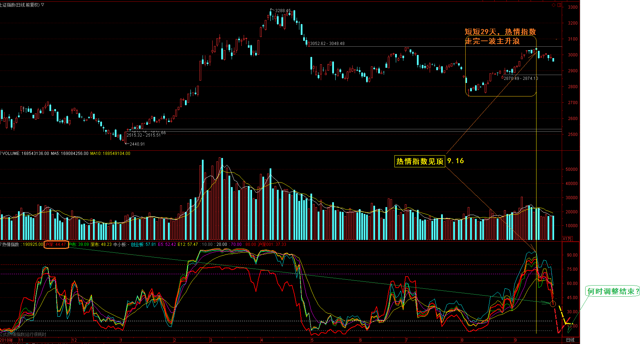644x344 pixels.
Task: Click the '9.16' date annotation text
Action: pos(455,161)
